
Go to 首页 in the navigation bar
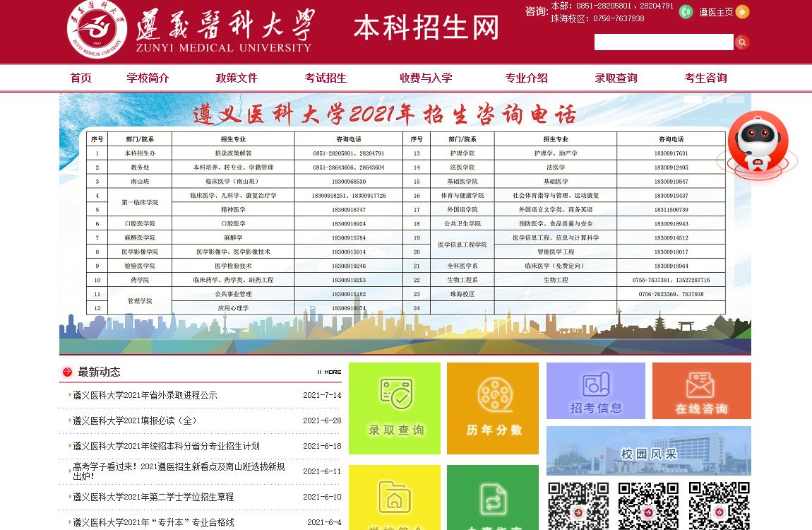80,78
